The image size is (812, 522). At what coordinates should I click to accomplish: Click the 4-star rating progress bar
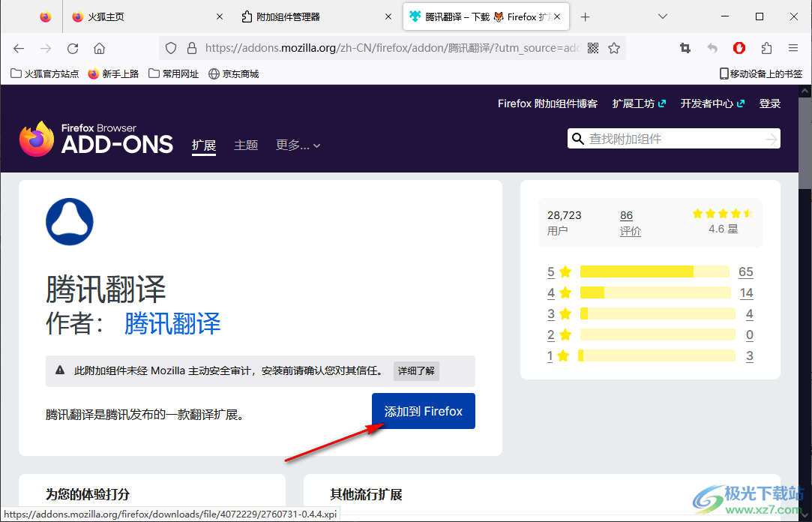pyautogui.click(x=655, y=292)
